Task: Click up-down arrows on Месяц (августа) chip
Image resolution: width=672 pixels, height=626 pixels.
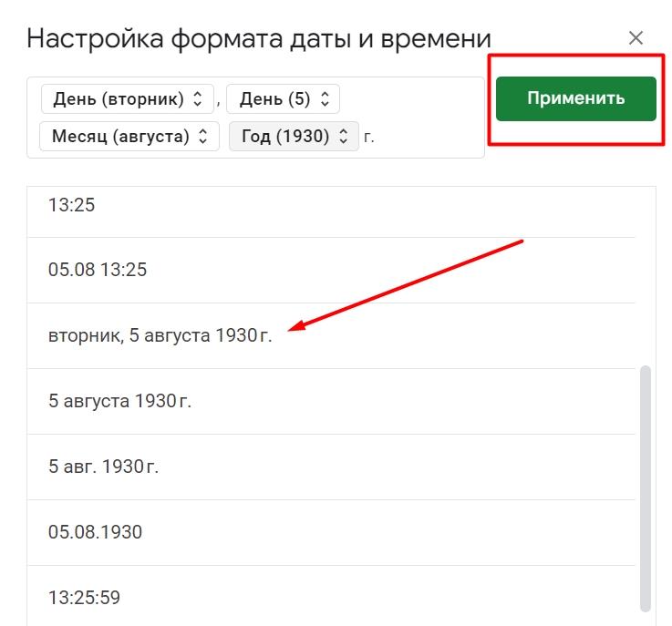Action: pyautogui.click(x=203, y=137)
